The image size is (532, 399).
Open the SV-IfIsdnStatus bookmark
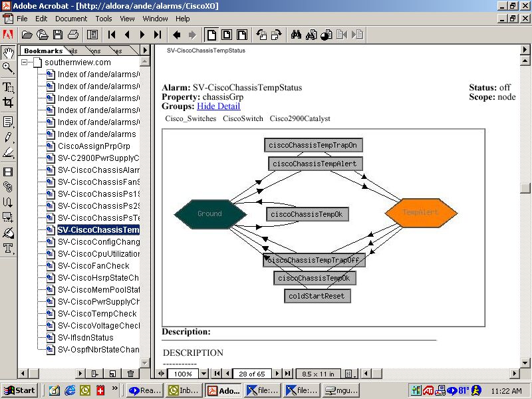(86, 338)
